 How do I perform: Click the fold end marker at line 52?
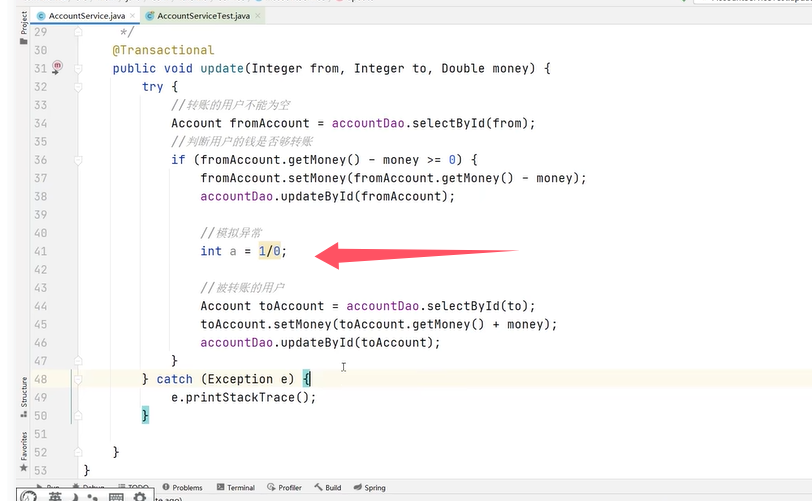point(78,452)
